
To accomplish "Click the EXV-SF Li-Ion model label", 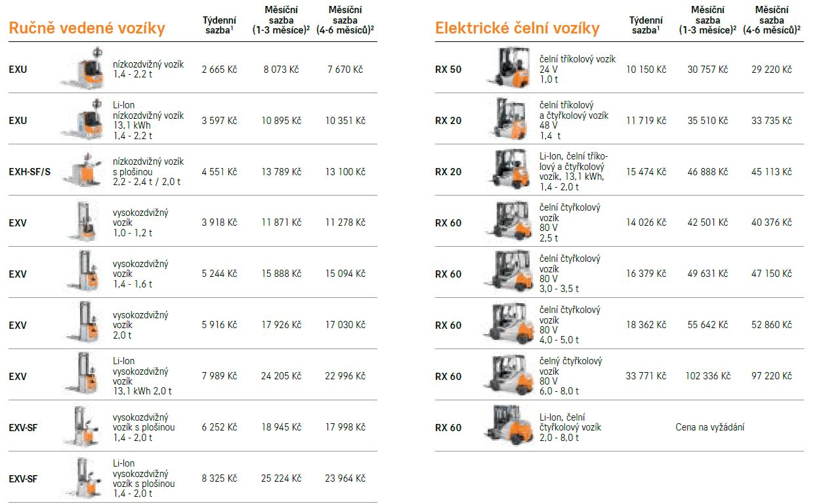I will [23, 478].
